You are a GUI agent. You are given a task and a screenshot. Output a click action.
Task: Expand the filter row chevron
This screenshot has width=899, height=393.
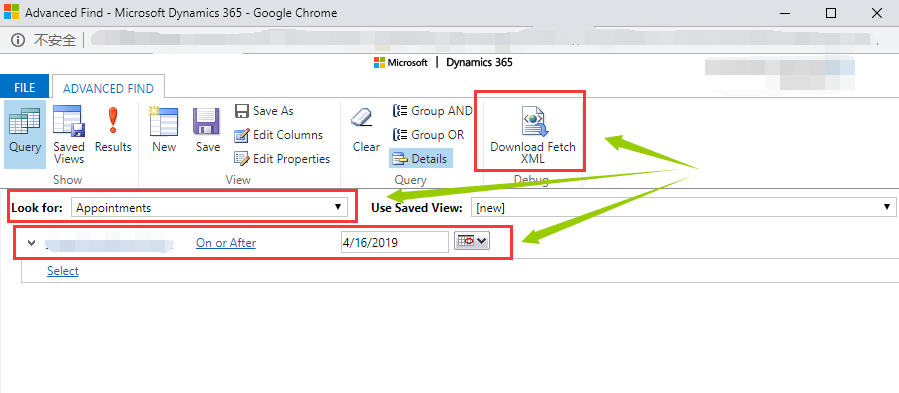31,243
